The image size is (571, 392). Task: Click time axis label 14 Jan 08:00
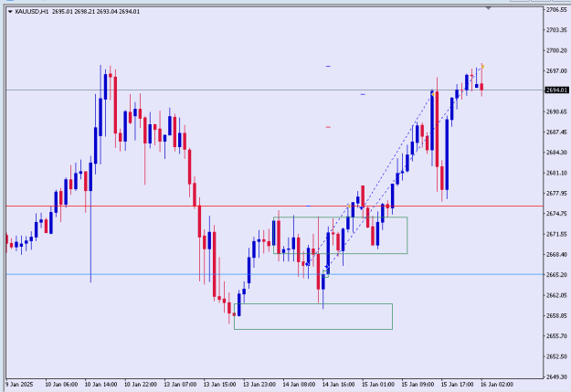(299, 385)
